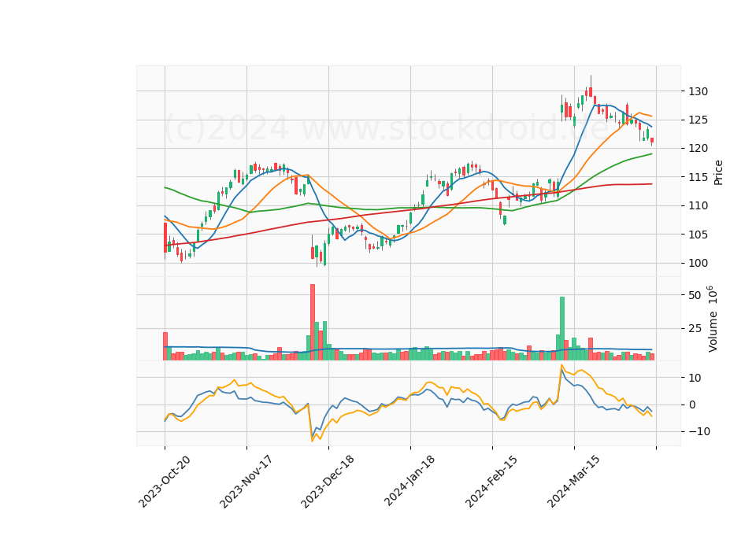Click the 2024-Feb-15 date label

point(491,481)
